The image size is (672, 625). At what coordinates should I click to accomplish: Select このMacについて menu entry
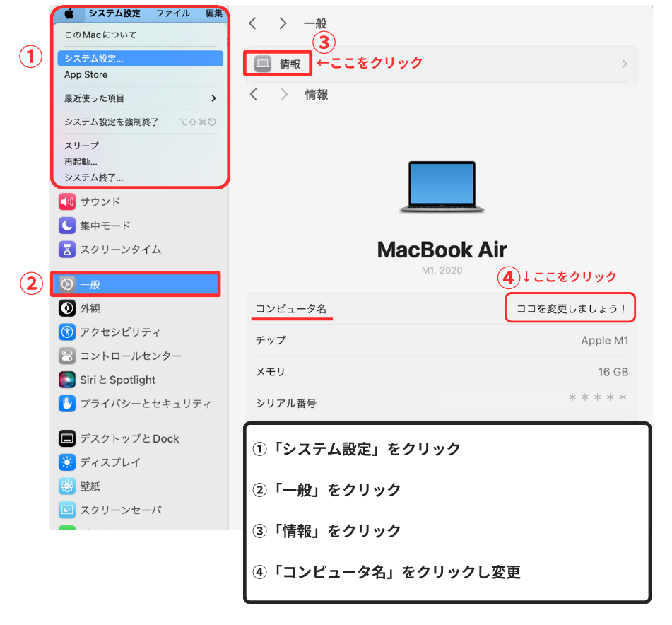(100, 35)
